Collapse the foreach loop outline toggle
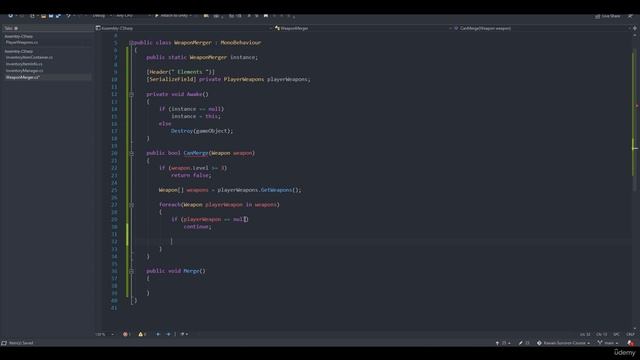Screen dimensions: 640x360 (x=131, y=205)
